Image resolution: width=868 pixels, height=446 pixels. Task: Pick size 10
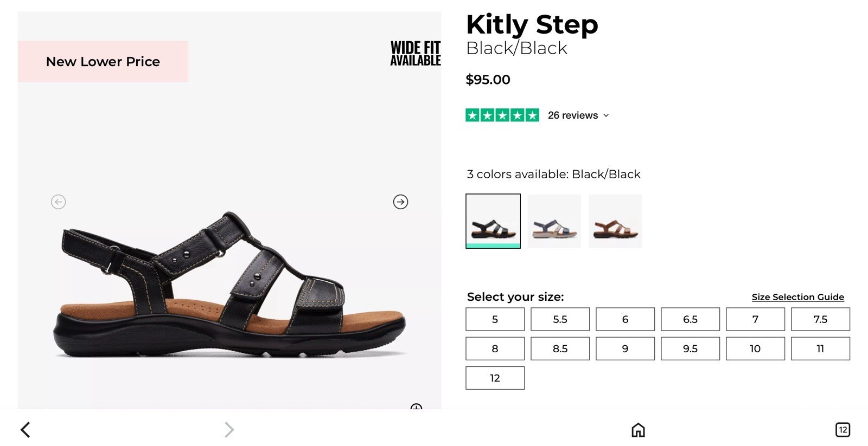coord(755,348)
